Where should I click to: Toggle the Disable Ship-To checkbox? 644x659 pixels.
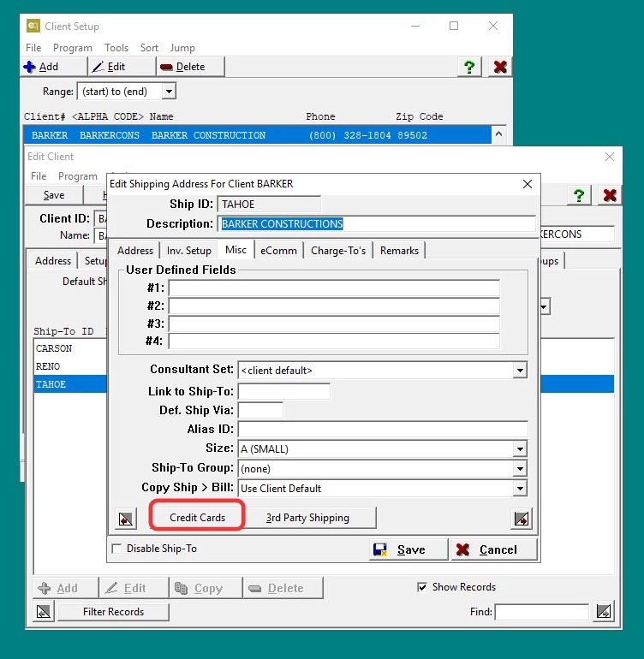pyautogui.click(x=116, y=549)
